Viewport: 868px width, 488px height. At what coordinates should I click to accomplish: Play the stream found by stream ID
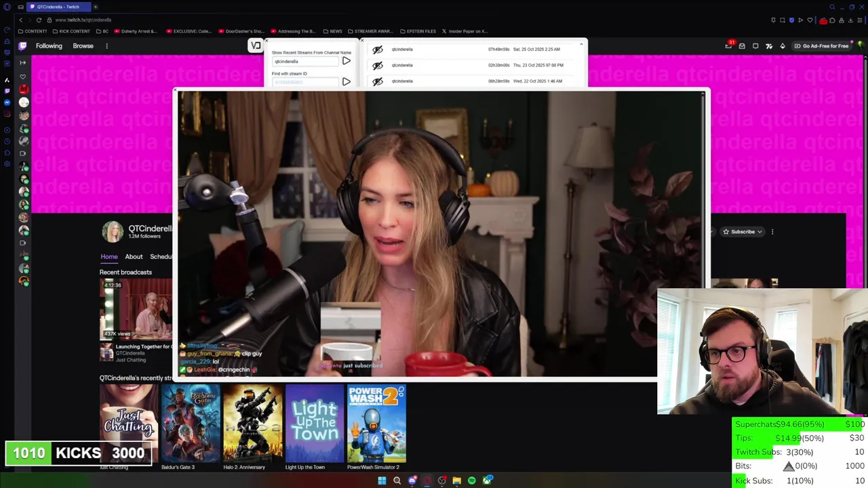click(346, 81)
